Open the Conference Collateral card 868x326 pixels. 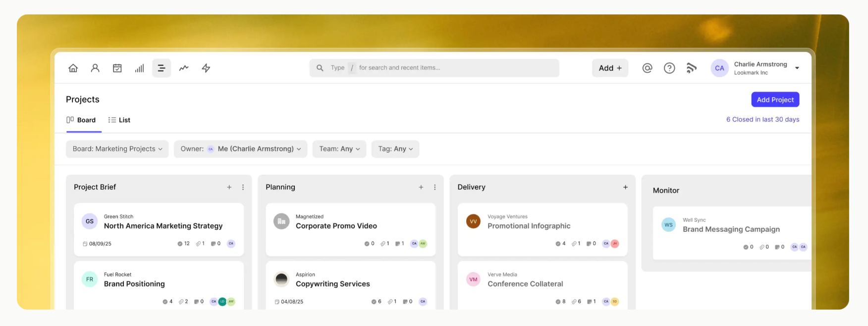[542, 285]
